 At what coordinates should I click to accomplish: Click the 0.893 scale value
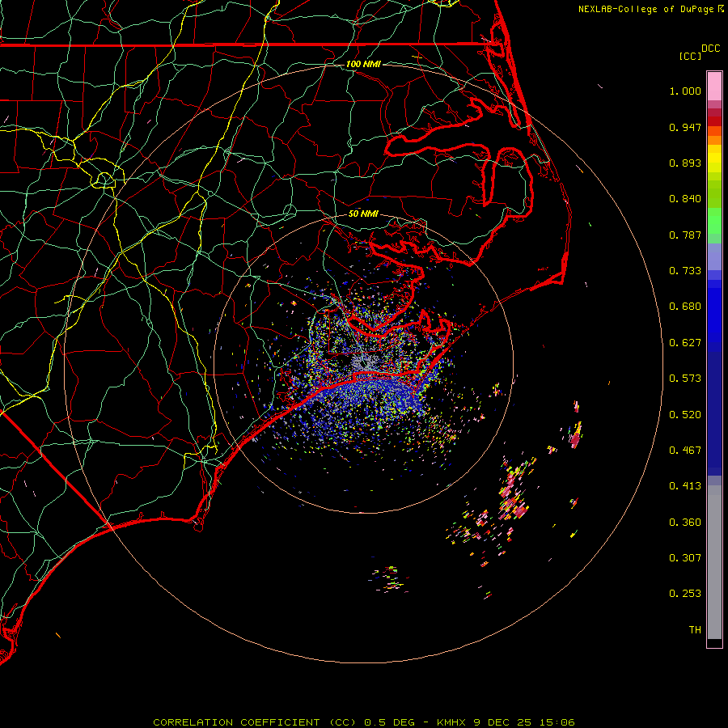(x=685, y=163)
